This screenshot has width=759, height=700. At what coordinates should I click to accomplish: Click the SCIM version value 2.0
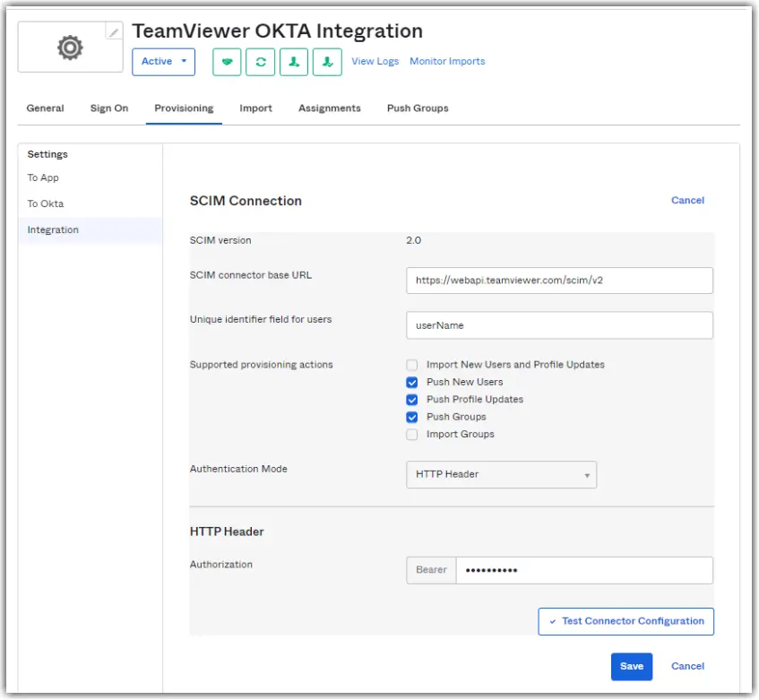click(413, 240)
